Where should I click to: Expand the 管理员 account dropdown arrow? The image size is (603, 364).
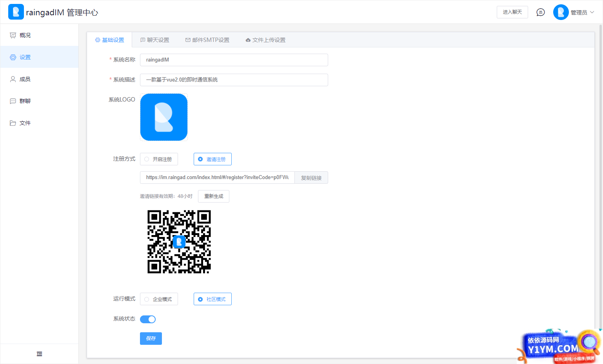(x=592, y=12)
